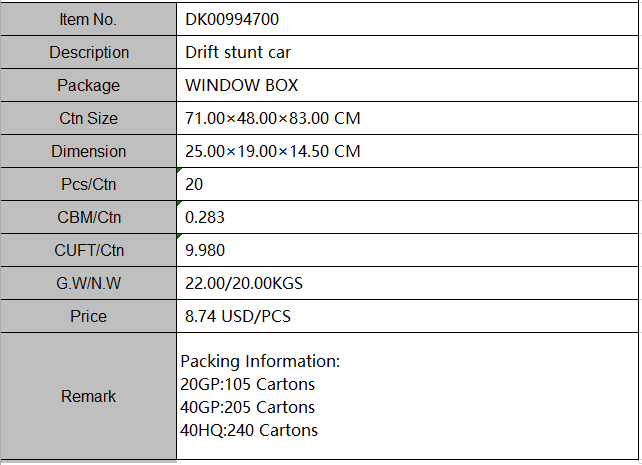The width and height of the screenshot is (642, 465).
Task: Click the cell with value 0.283
Action: (x=406, y=217)
